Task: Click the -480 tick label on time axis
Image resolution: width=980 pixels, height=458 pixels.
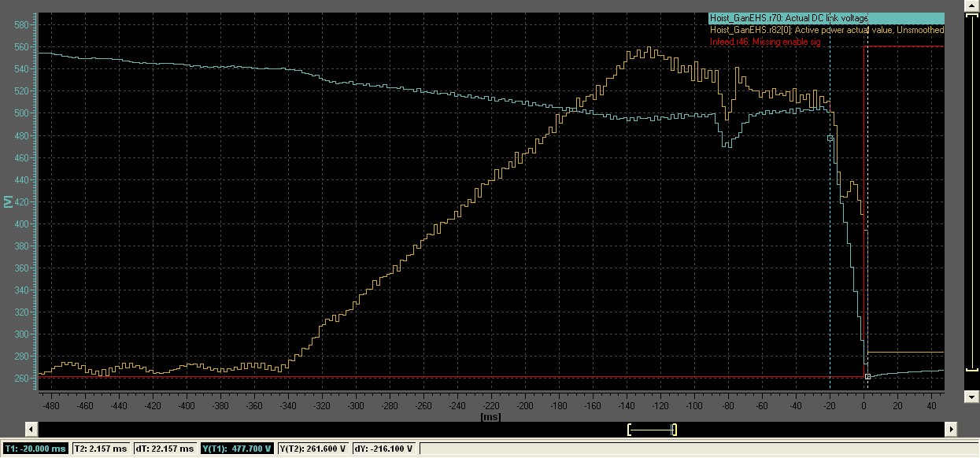Action: pos(50,406)
